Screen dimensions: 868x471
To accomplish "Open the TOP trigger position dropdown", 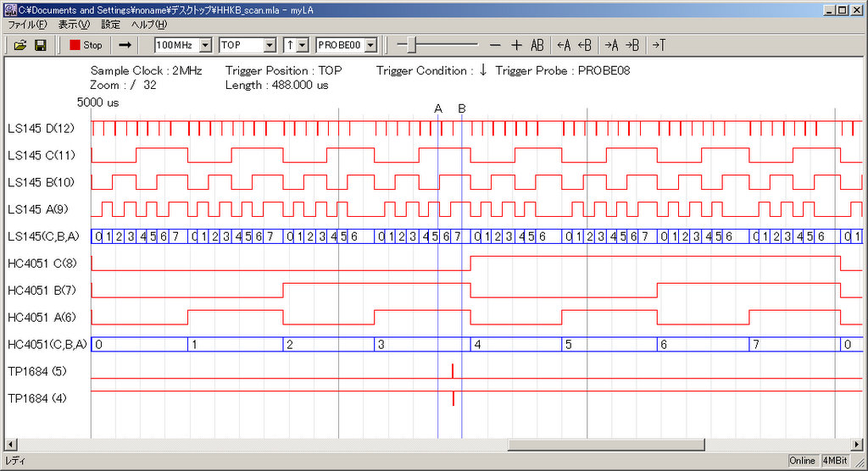I will tap(270, 45).
